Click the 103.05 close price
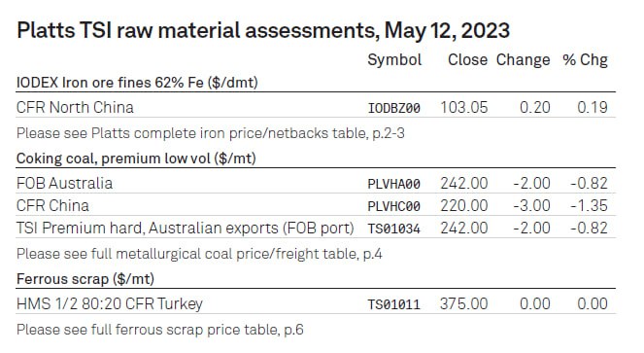Image resolution: width=644 pixels, height=353 pixels. click(x=464, y=107)
